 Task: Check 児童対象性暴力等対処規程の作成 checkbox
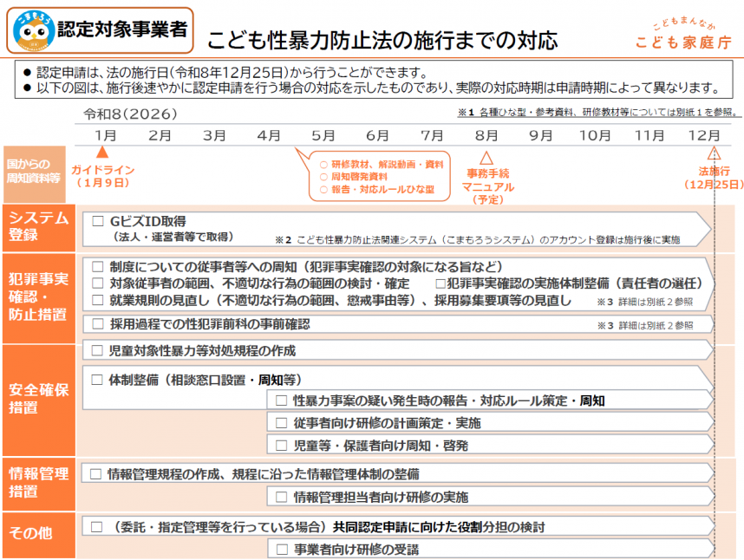(97, 350)
